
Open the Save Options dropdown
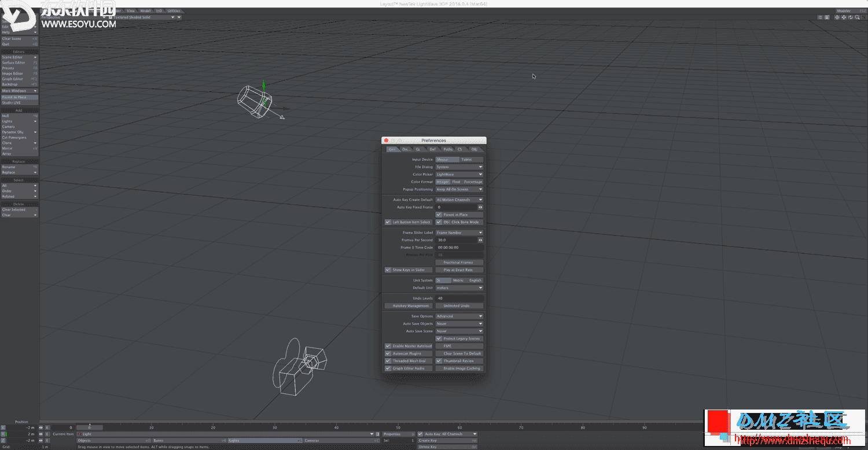pos(459,316)
